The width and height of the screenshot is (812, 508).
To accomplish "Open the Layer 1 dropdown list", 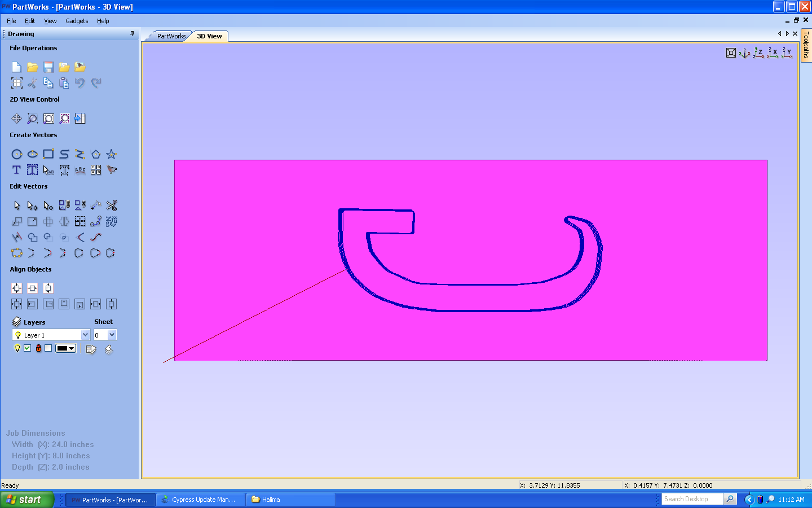I will click(x=85, y=335).
